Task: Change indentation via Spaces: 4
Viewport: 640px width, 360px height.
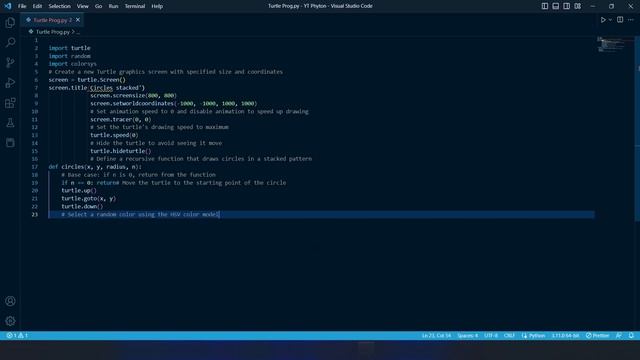Action: coord(468,336)
